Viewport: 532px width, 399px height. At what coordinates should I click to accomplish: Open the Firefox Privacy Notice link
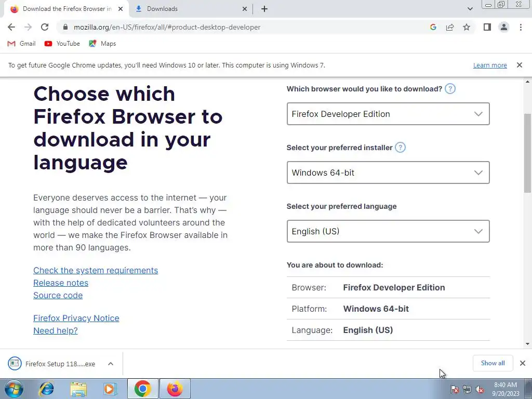pos(76,318)
